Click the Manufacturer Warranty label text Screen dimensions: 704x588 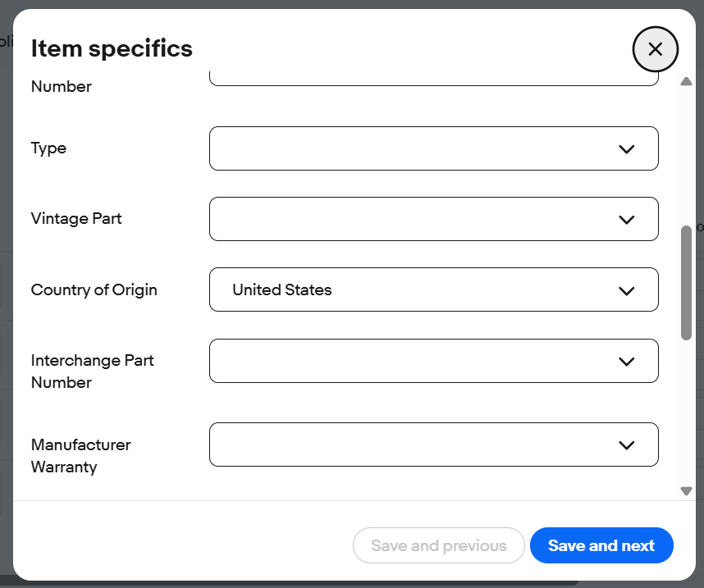tap(80, 456)
